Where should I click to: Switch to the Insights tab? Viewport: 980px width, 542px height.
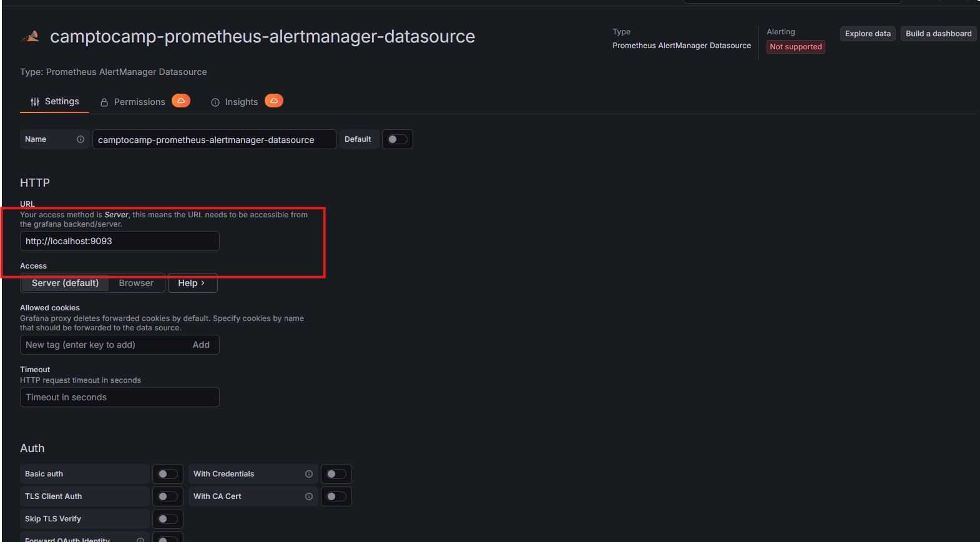tap(241, 102)
